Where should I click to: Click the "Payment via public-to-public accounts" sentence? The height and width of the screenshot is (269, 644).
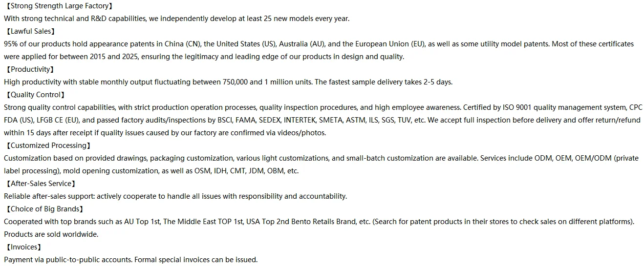[x=130, y=260]
